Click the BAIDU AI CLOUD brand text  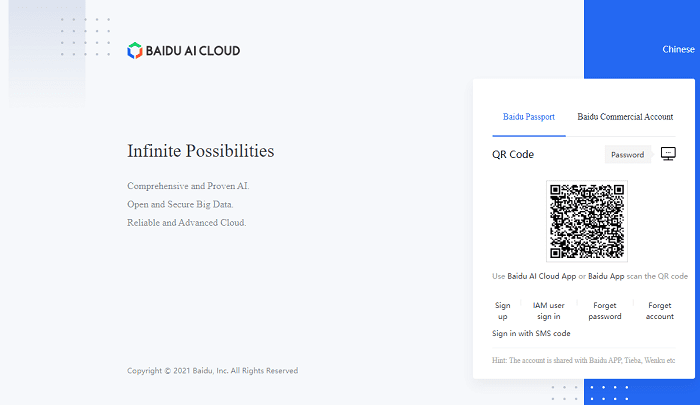click(194, 50)
